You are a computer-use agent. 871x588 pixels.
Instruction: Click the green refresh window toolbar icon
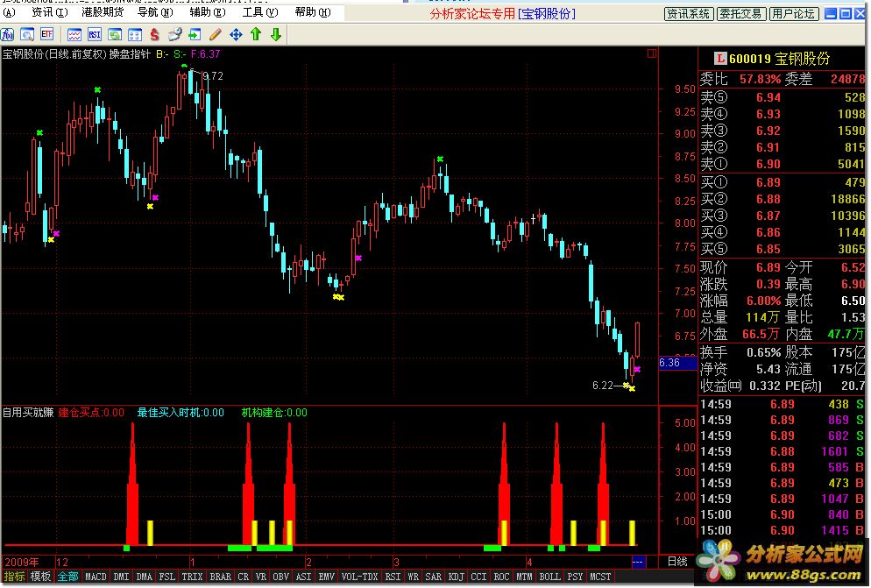[115, 35]
